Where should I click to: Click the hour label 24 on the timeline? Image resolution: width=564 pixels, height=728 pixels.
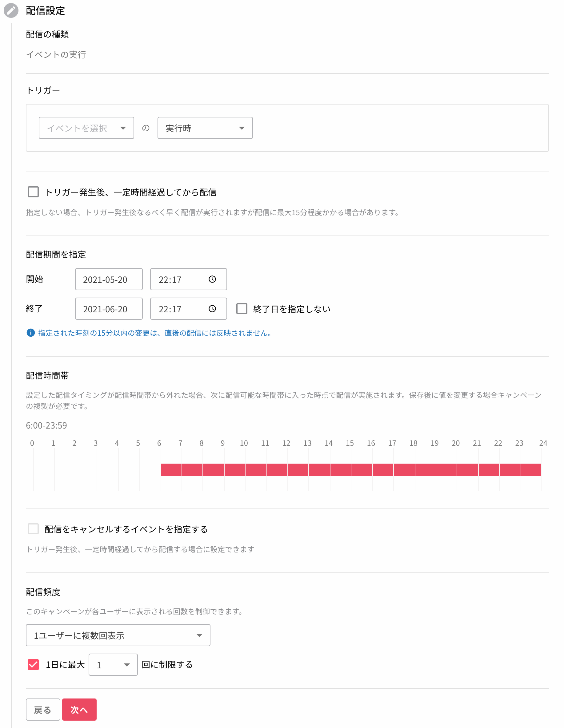pyautogui.click(x=543, y=443)
